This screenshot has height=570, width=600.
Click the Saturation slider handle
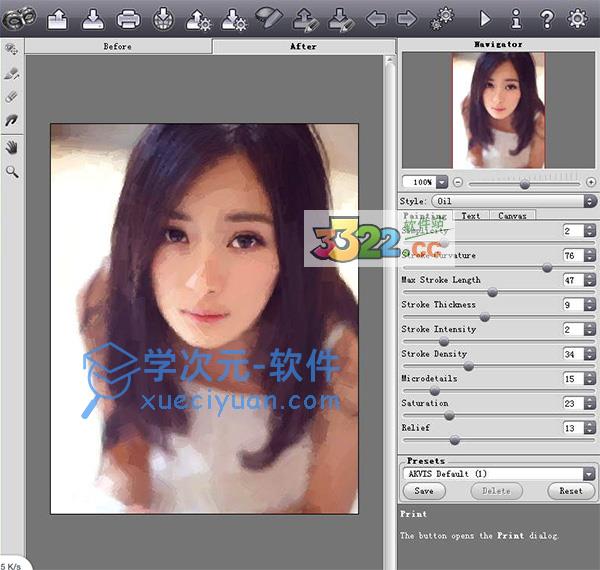pos(449,415)
